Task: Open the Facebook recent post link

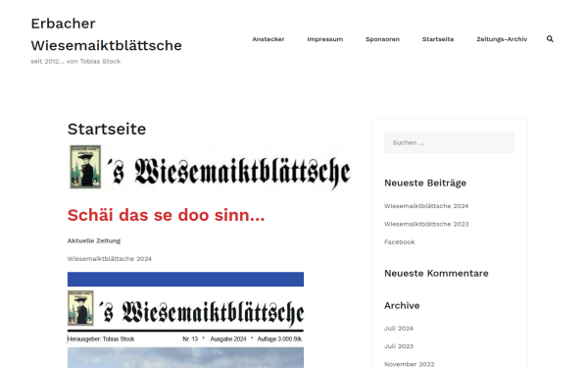Action: coord(400,242)
